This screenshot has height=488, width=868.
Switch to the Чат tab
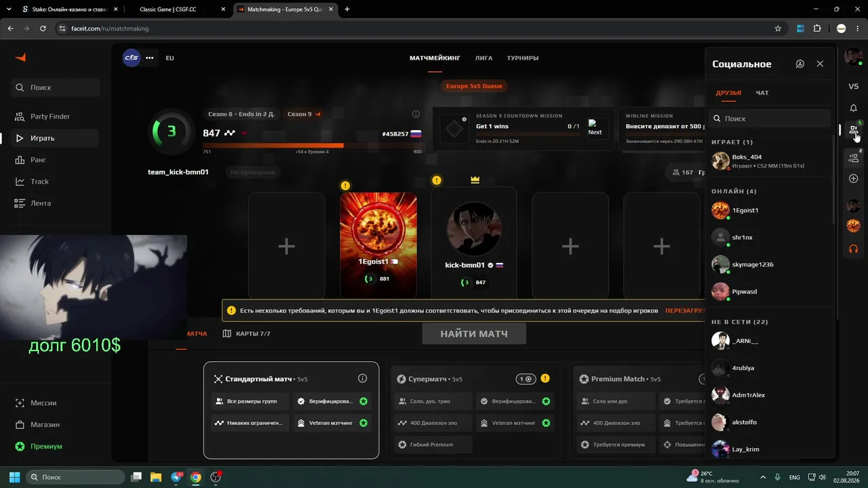pyautogui.click(x=762, y=93)
